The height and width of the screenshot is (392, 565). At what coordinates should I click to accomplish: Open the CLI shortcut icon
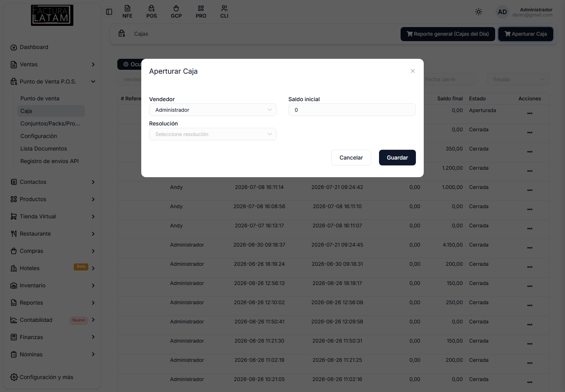coord(224,12)
